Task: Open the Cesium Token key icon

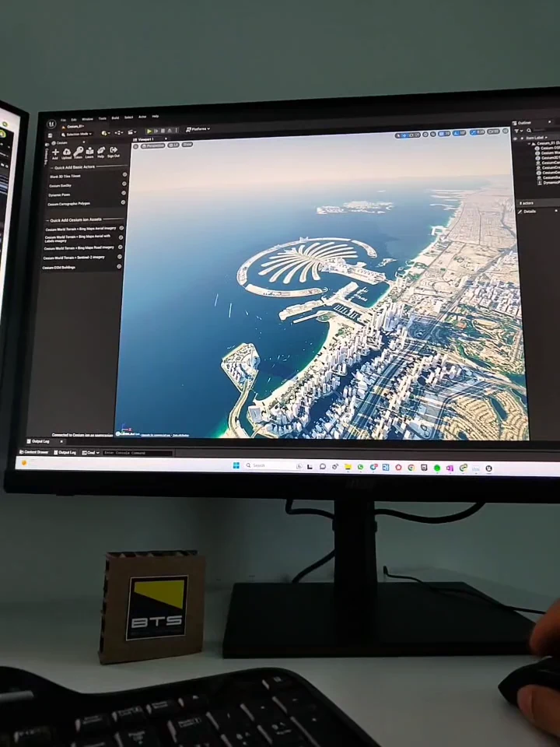Action: (78, 153)
